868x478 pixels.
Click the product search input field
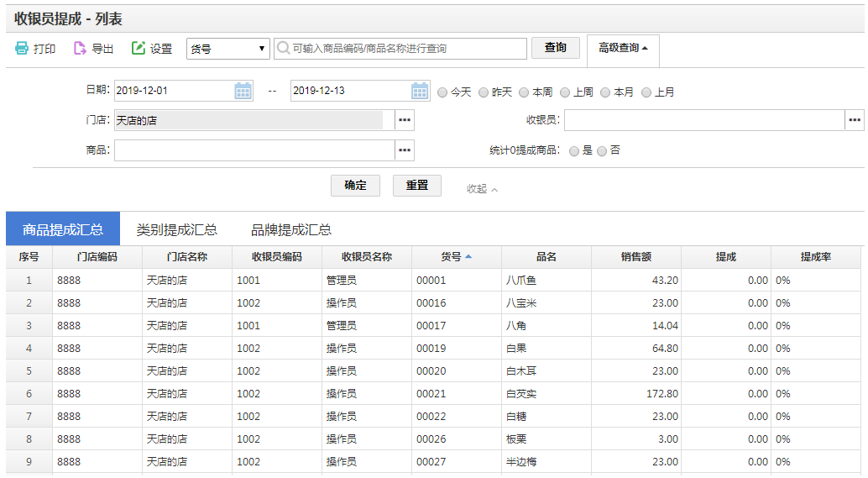point(407,49)
